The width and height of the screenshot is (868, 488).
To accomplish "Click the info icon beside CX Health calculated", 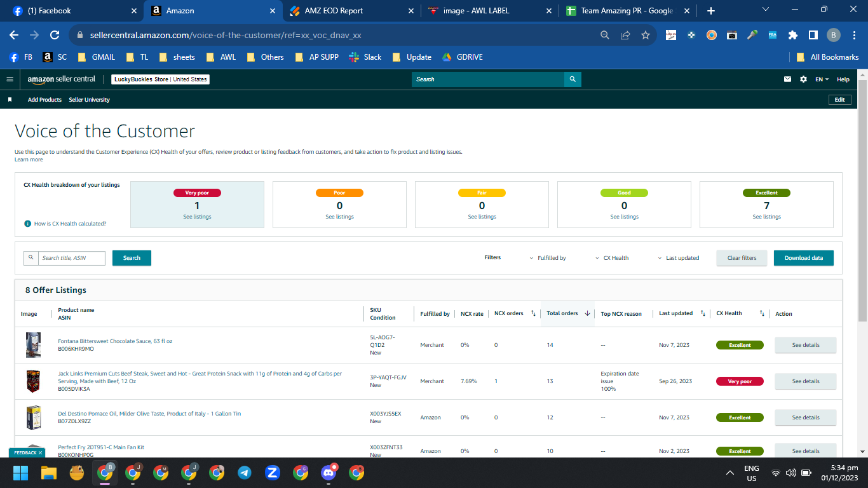I will (x=28, y=224).
